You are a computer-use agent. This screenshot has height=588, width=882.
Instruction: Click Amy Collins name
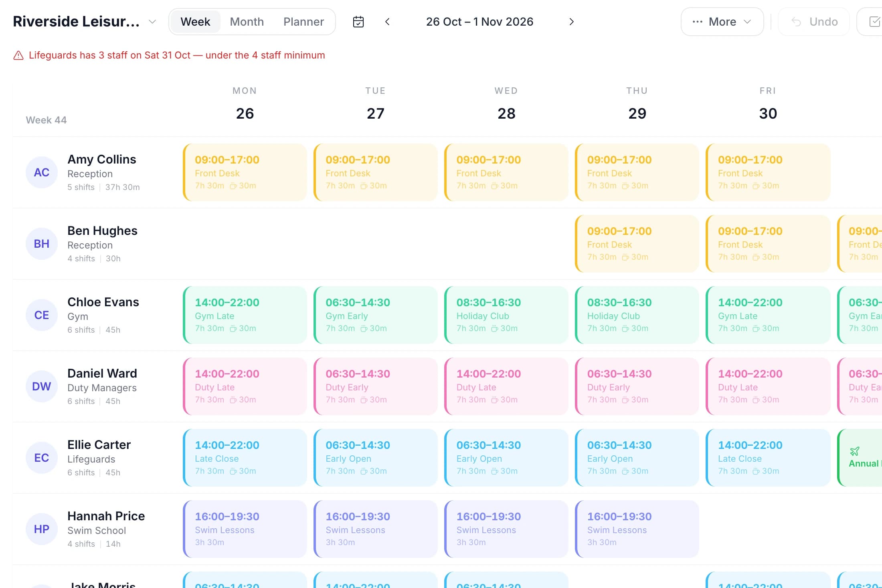[x=102, y=159]
